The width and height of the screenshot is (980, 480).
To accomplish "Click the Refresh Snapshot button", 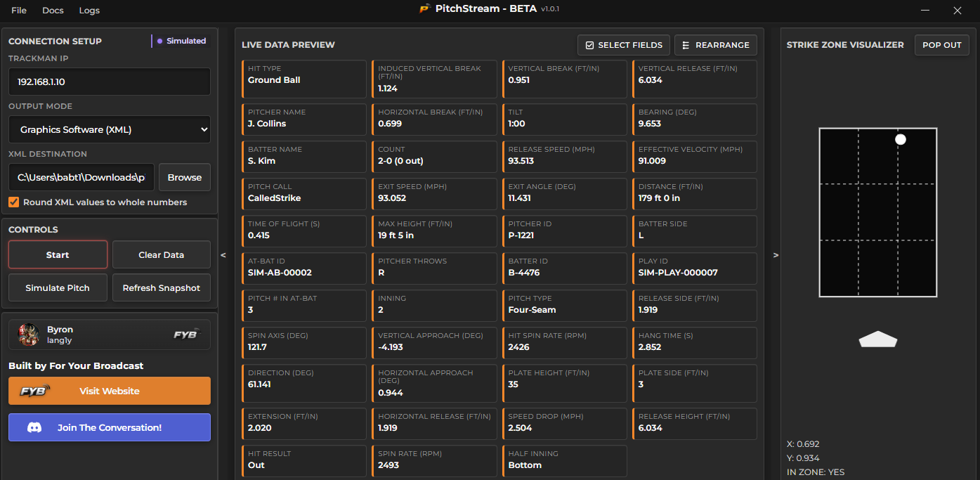I will (x=162, y=287).
